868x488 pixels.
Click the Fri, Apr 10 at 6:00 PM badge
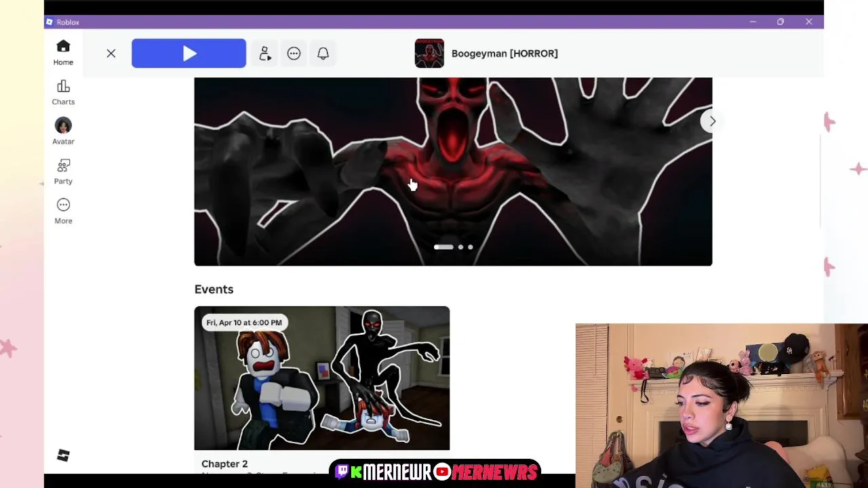coord(244,323)
